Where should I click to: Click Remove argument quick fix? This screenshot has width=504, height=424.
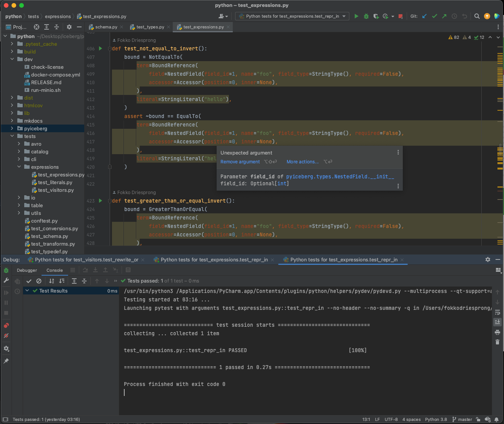[x=240, y=162]
